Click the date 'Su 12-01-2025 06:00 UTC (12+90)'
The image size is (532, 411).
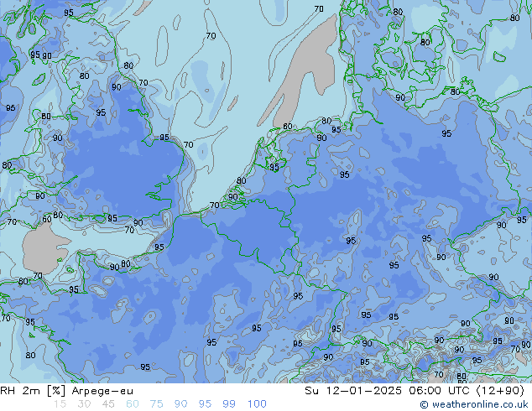(415, 391)
